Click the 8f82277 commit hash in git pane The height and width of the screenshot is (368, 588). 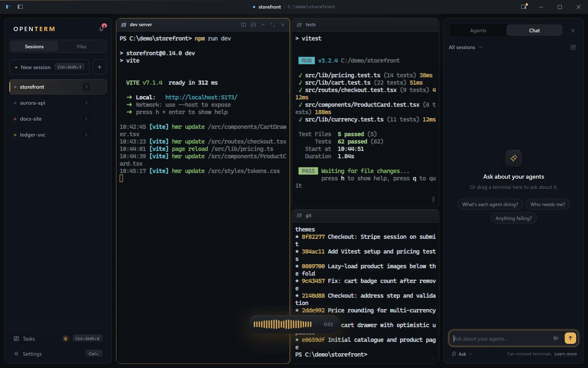tap(313, 237)
